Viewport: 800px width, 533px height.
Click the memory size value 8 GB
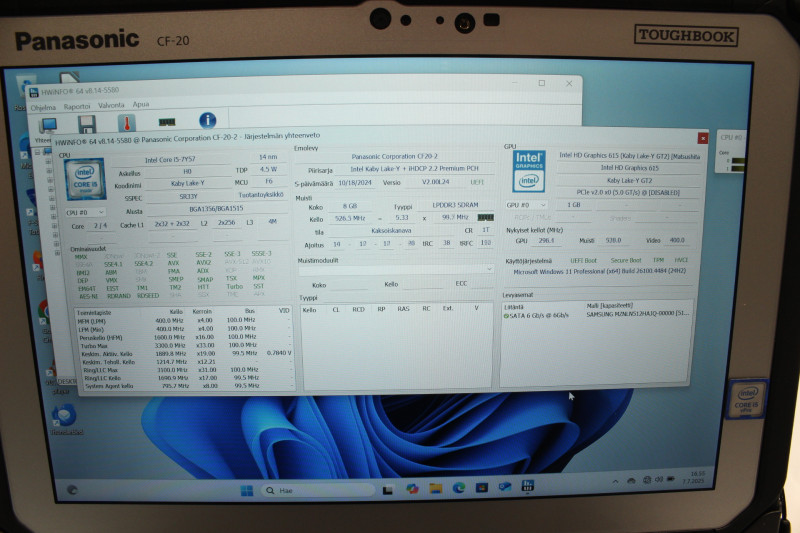[x=350, y=207]
